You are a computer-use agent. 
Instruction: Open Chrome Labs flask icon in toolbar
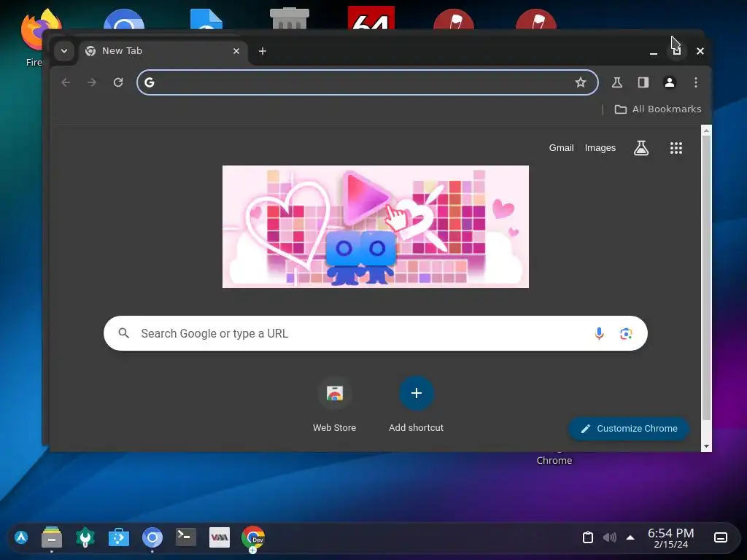coord(617,82)
